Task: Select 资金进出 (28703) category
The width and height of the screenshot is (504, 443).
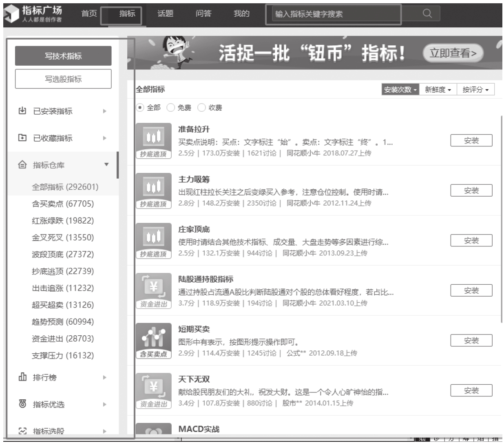Action: [x=63, y=339]
